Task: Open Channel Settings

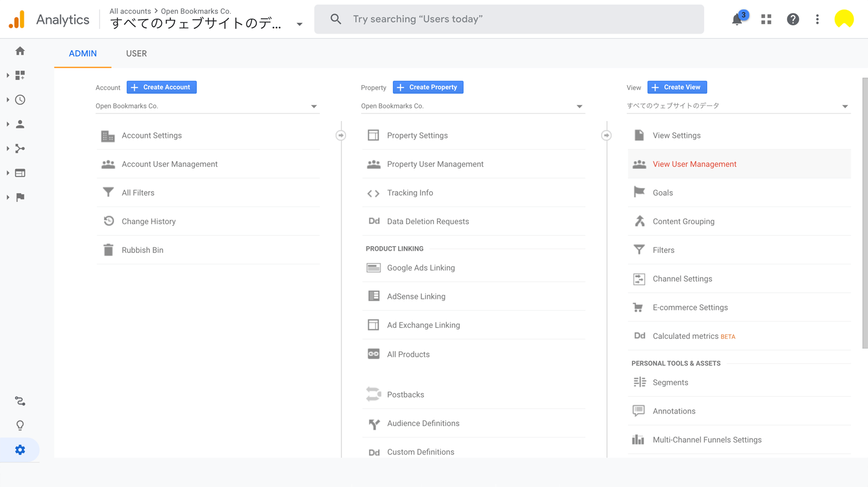Action: point(682,279)
